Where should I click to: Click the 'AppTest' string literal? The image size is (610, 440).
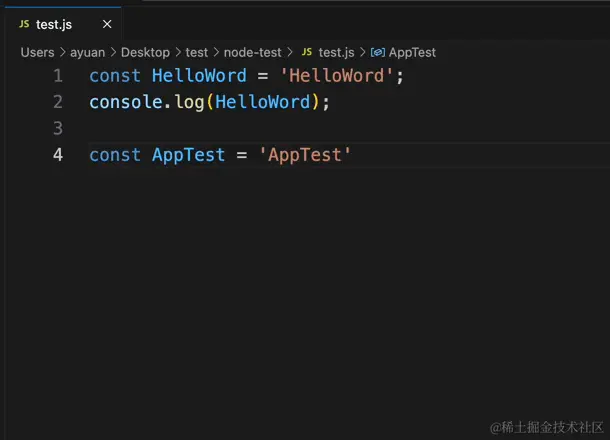[305, 155]
